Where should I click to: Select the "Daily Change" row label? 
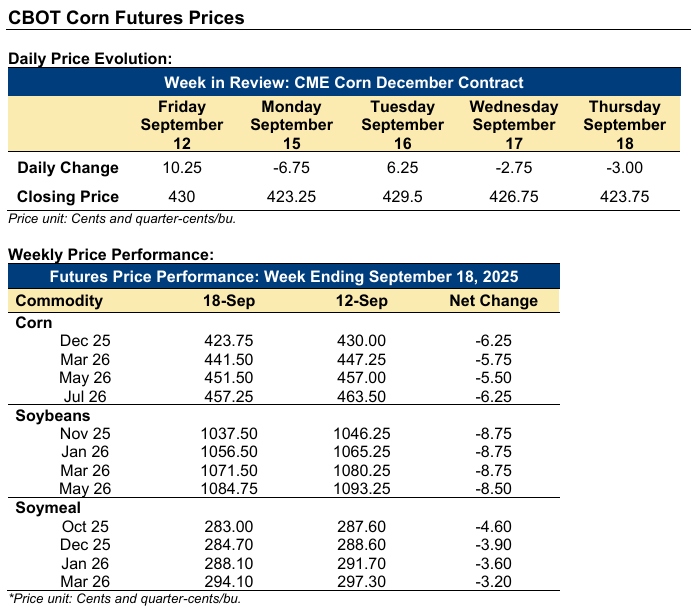pos(68,168)
